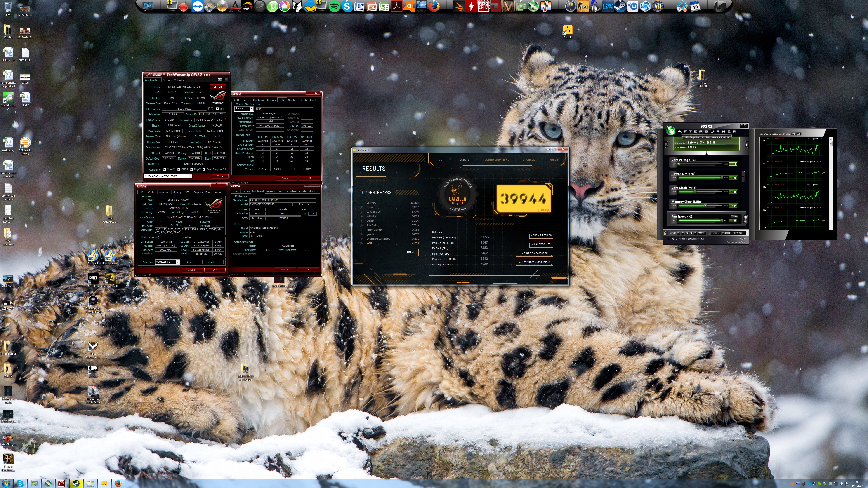868x488 pixels.
Task: Click the Bus Interface question mark in GPU-Z
Action: 226,120
